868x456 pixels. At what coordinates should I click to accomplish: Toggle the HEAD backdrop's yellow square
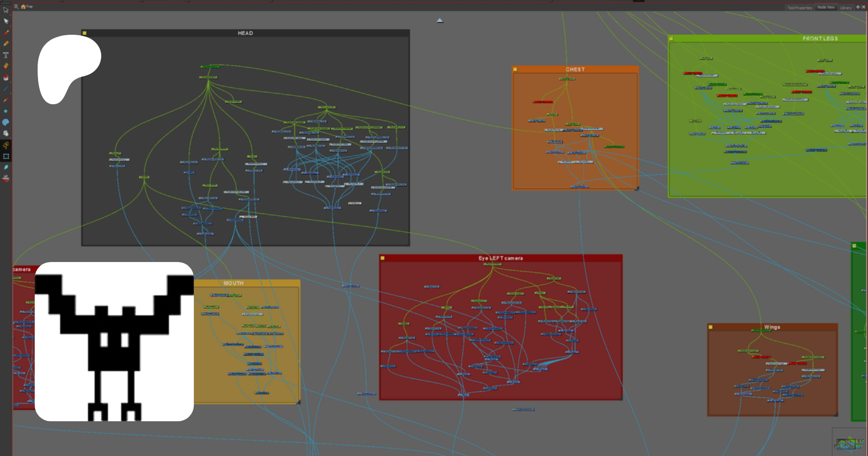pyautogui.click(x=84, y=33)
